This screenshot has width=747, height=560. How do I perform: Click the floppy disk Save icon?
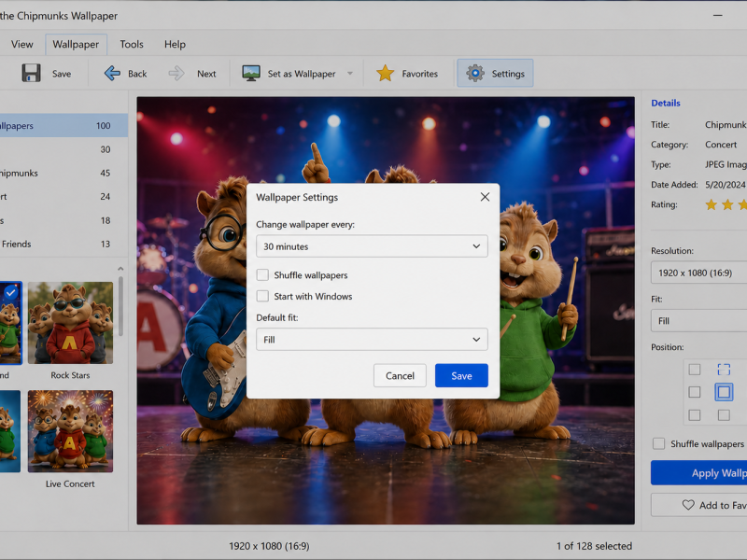click(31, 74)
